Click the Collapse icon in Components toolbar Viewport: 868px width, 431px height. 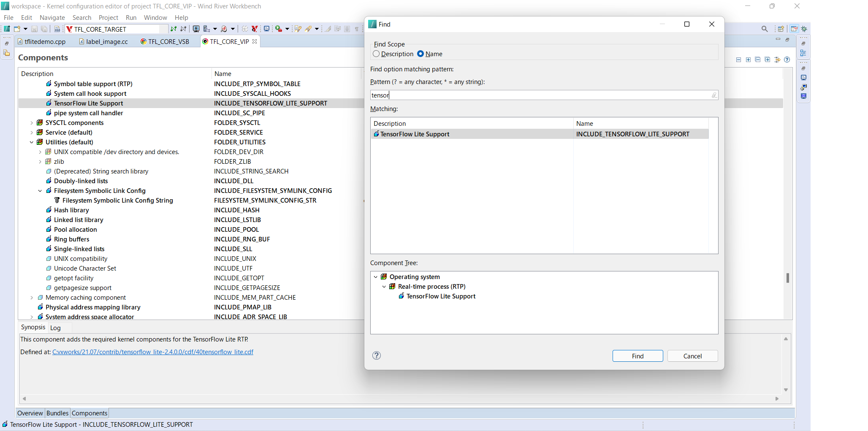pos(738,60)
